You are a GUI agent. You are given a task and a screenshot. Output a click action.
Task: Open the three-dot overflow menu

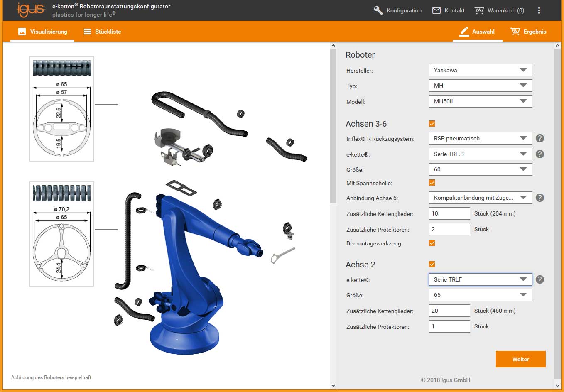coord(539,10)
